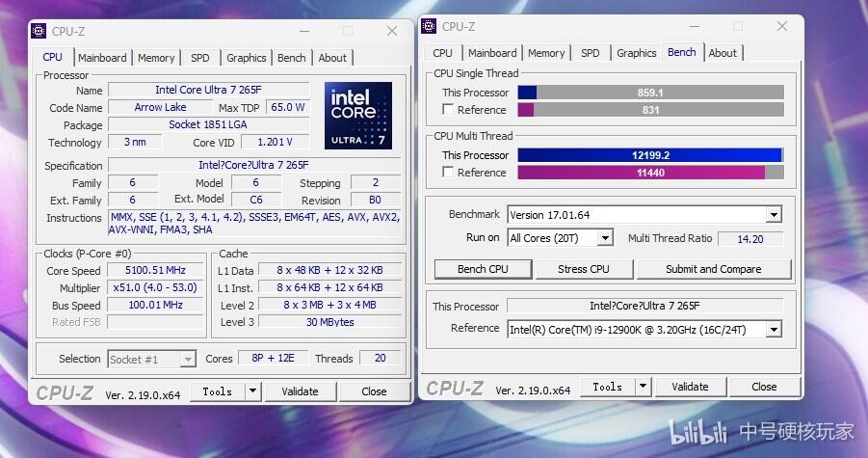Click the Core Speed value 5100.51 MHz
Screen dimensions: 868x458
point(155,270)
